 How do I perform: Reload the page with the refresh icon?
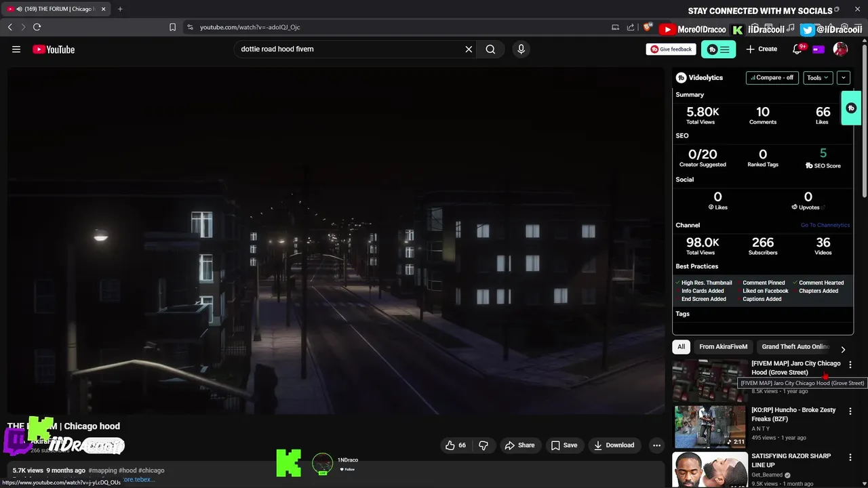click(x=37, y=27)
